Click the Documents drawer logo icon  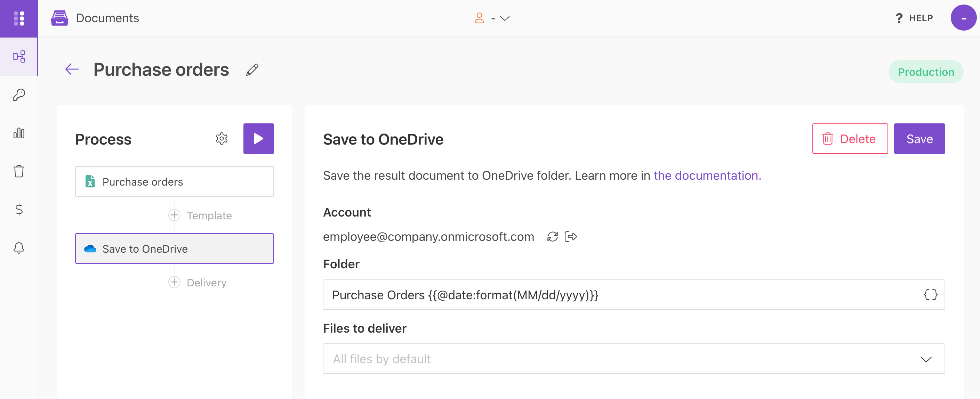pyautogui.click(x=59, y=18)
